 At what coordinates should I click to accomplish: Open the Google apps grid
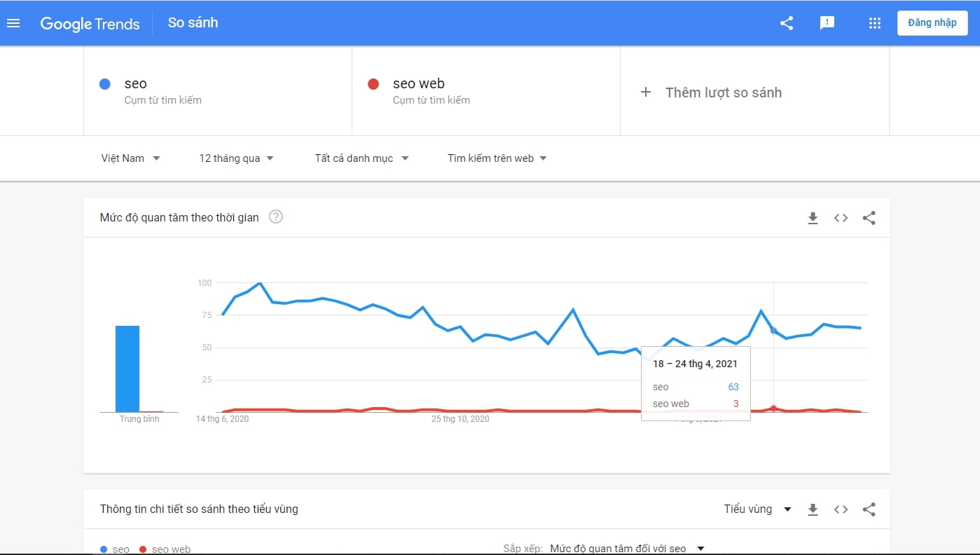(x=874, y=23)
